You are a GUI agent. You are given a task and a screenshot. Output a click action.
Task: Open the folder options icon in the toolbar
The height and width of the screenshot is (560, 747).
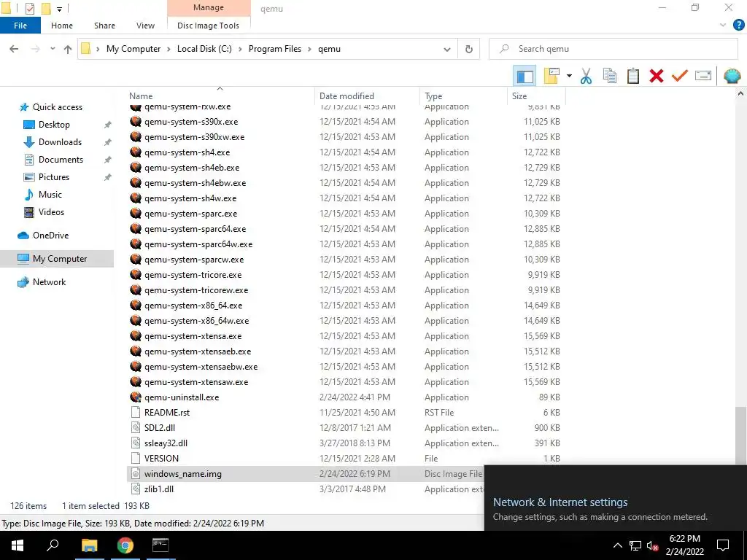click(551, 76)
